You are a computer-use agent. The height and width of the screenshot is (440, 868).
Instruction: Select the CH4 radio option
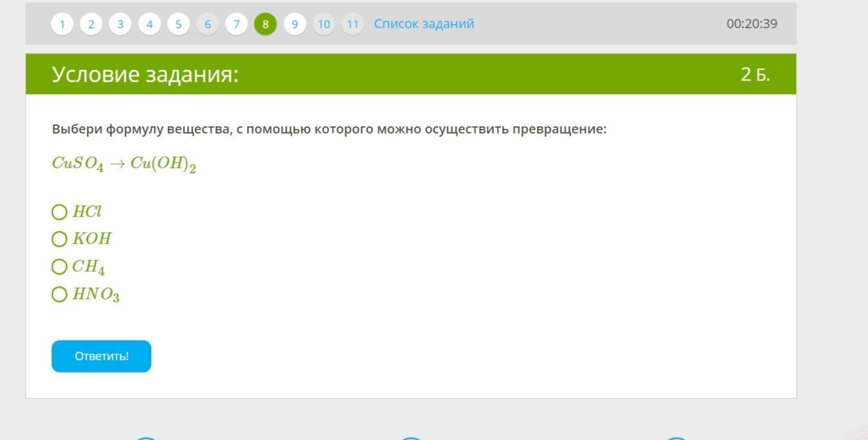coord(59,267)
